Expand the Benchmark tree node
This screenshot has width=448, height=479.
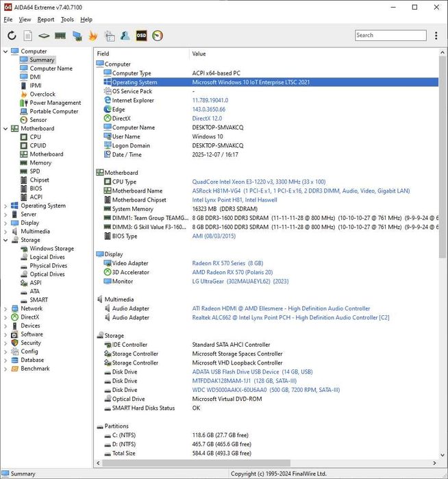point(5,369)
